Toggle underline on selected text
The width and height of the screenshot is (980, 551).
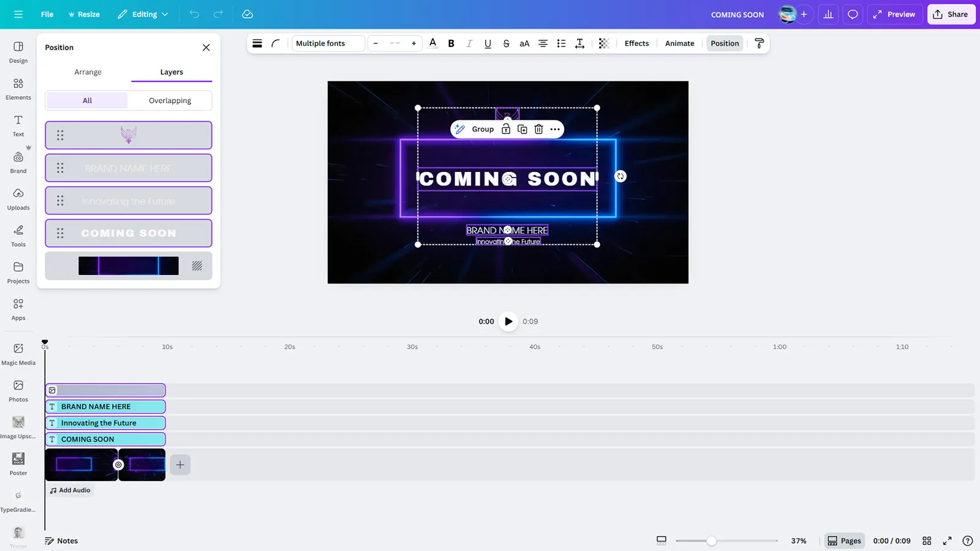[x=488, y=43]
